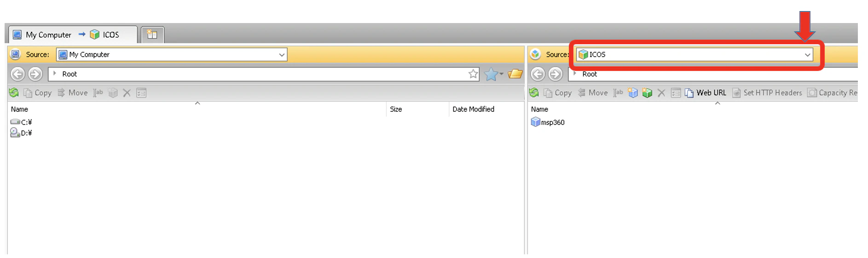Click Move in left pane toolbar

[x=72, y=93]
